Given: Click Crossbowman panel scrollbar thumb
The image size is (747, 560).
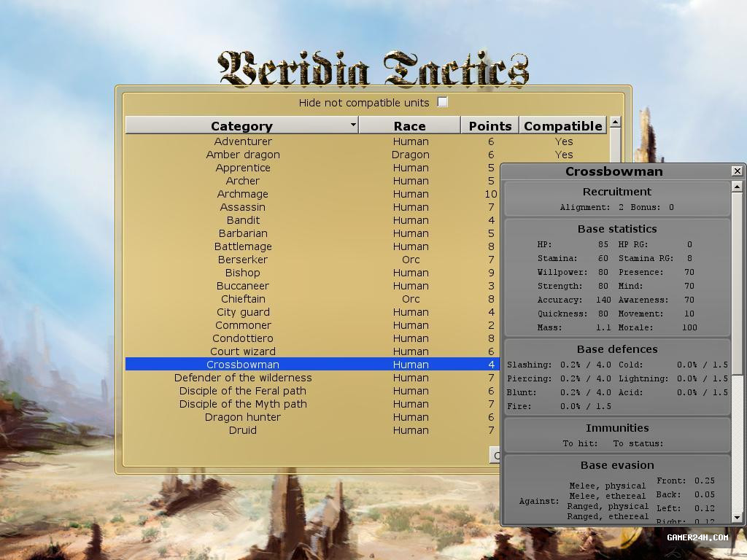Looking at the screenshot, I should 737,284.
